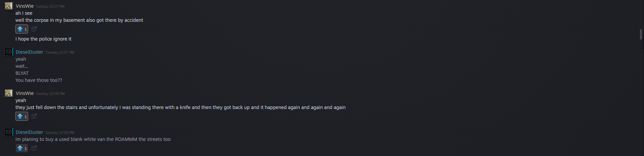The height and width of the screenshot is (156, 644).
Task: Click the Tuesday 10:09 PM timestamp
Action: click(60, 133)
